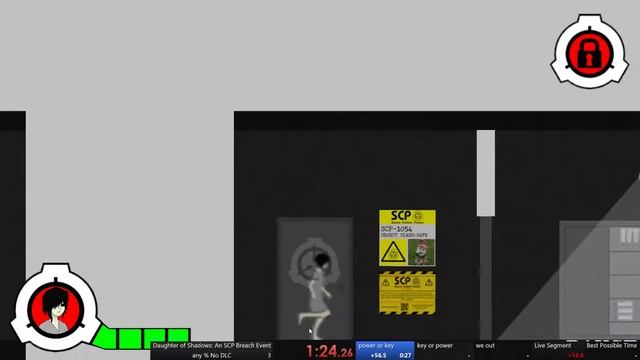Click the SCP-1054 yellow warning poster
This screenshot has height=360, width=640.
pyautogui.click(x=407, y=238)
